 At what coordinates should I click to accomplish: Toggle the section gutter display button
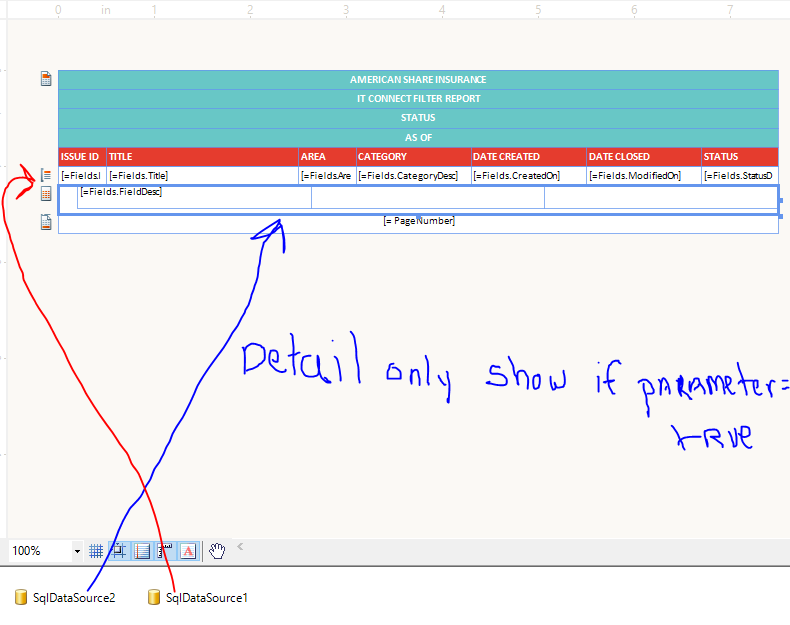pos(143,551)
